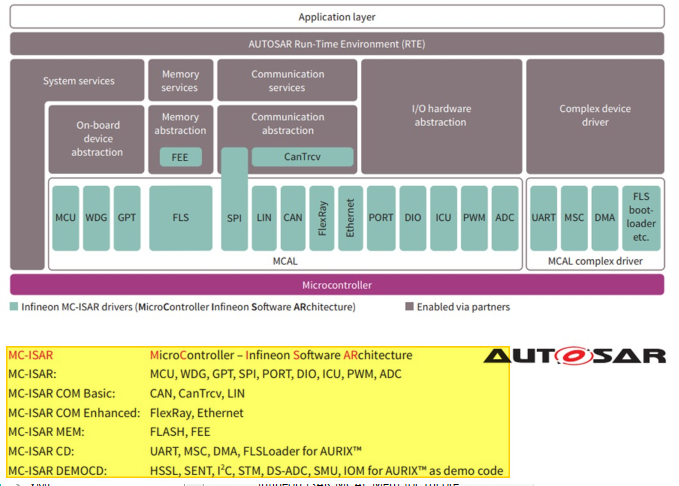Screen dimensions: 679x486
Task: Click the ICU driver box
Action: (443, 218)
